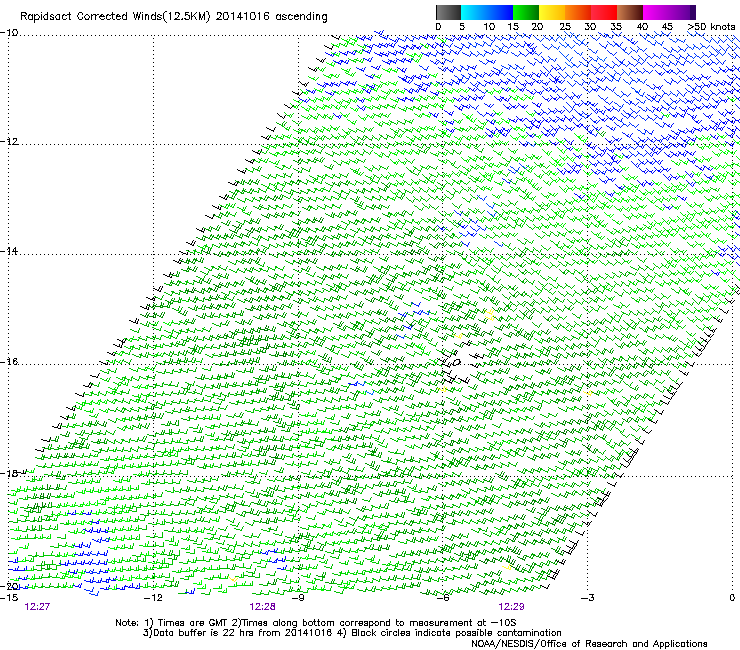Select the dark purple >50 knots legend swatch
The image size is (740, 650).
point(693,12)
